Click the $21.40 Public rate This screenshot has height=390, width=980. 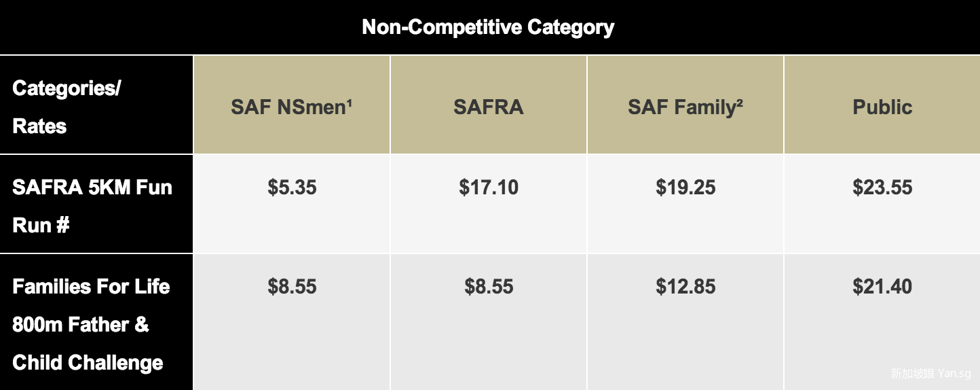click(882, 287)
